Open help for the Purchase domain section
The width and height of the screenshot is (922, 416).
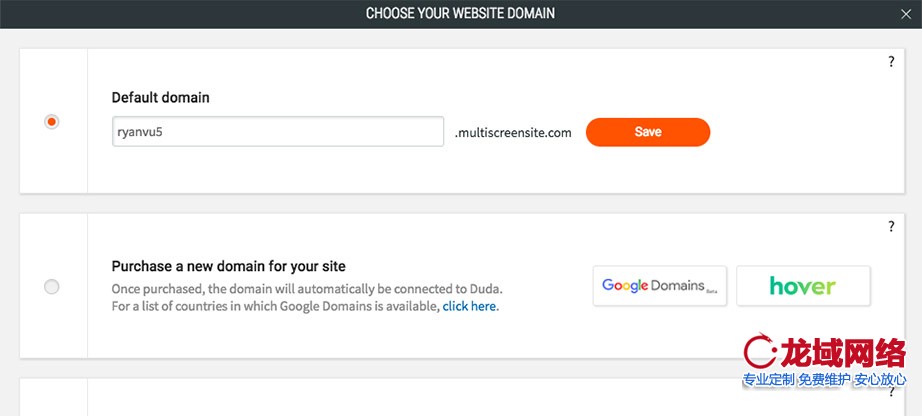[891, 227]
